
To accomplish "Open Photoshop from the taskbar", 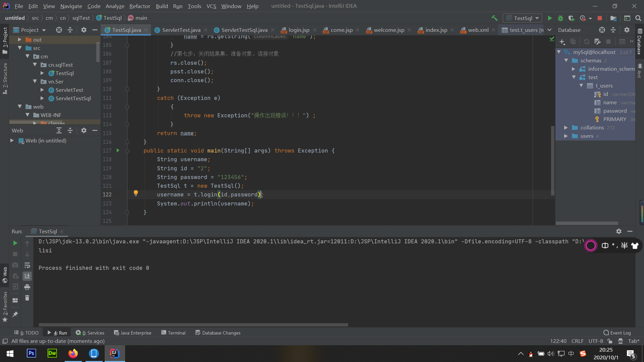I will 31,353.
